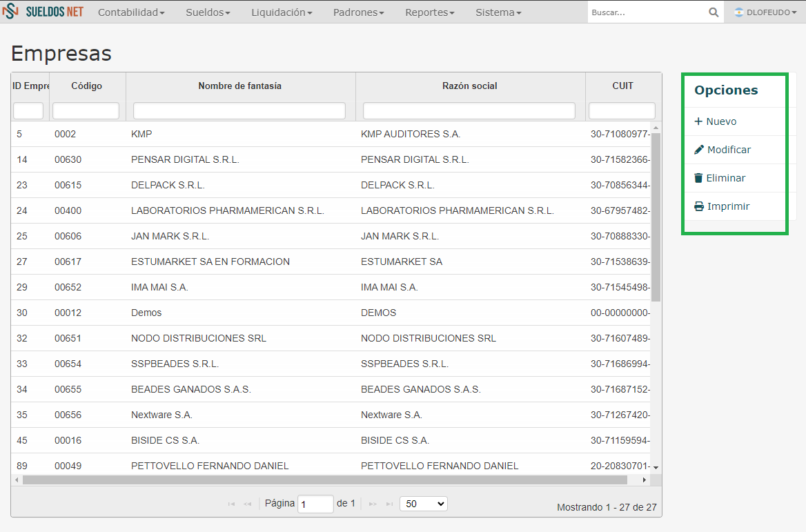This screenshot has height=532, width=806.
Task: Go to previous page pager icon
Action: pos(247,504)
